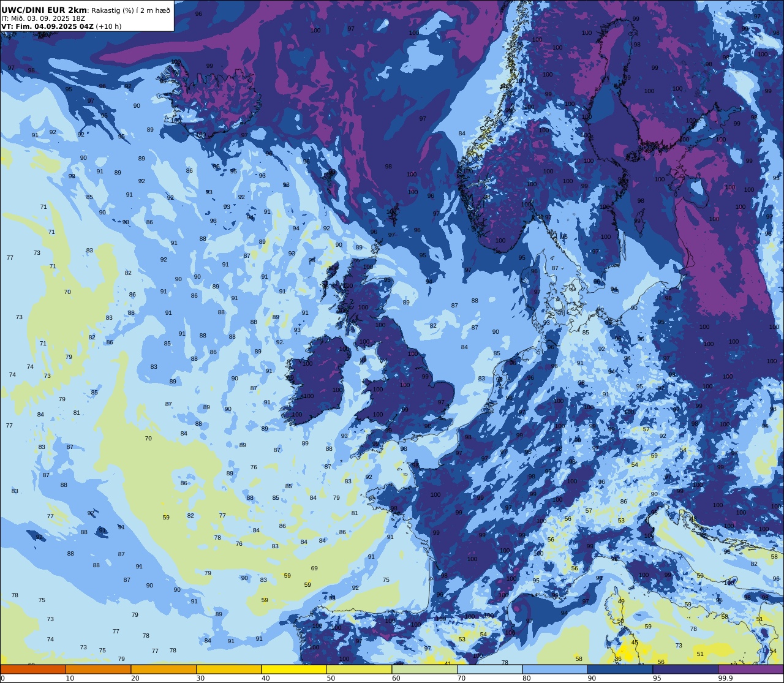The height and width of the screenshot is (683, 784).
Task: Click the legend tick label 20
Action: [x=135, y=678]
